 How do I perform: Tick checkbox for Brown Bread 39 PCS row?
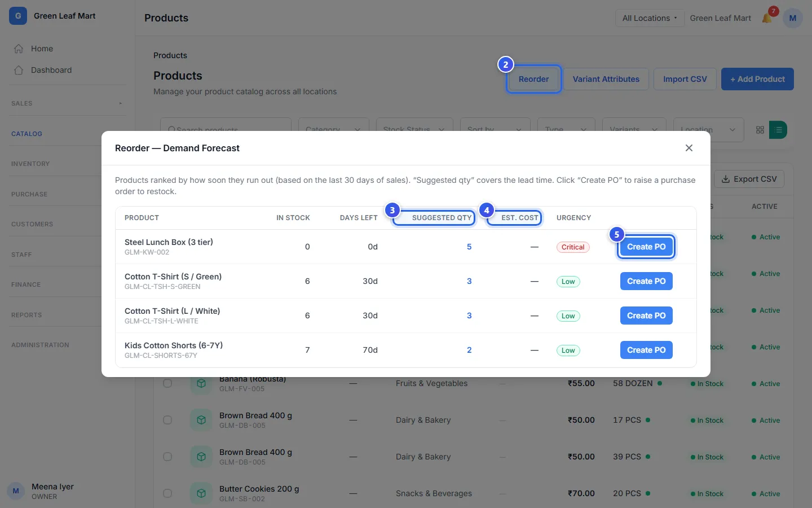pyautogui.click(x=167, y=457)
